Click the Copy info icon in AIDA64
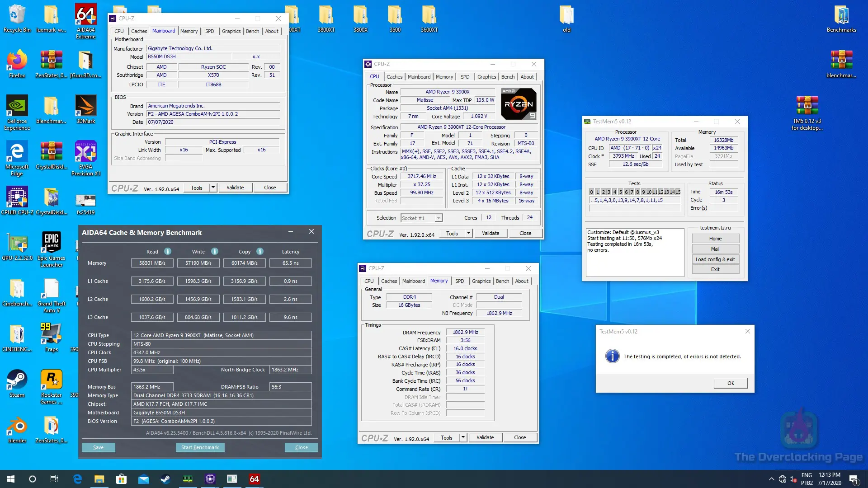 (x=260, y=251)
